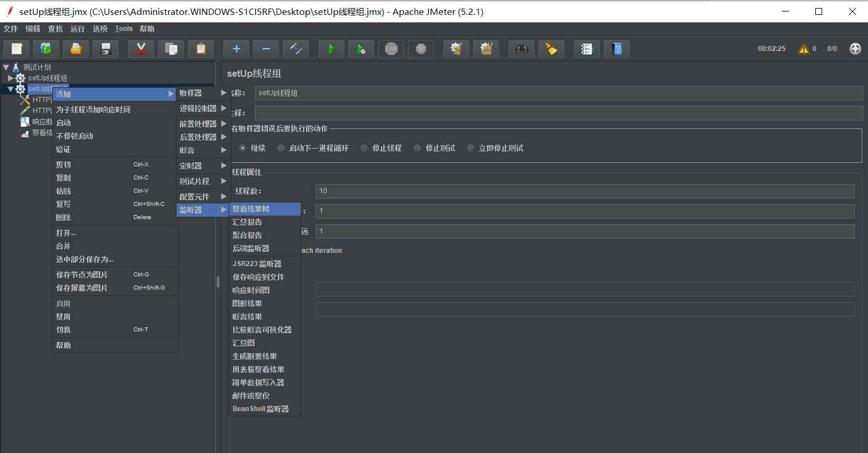Choose 察看结果树 listener
This screenshot has width=868, height=453.
[265, 209]
